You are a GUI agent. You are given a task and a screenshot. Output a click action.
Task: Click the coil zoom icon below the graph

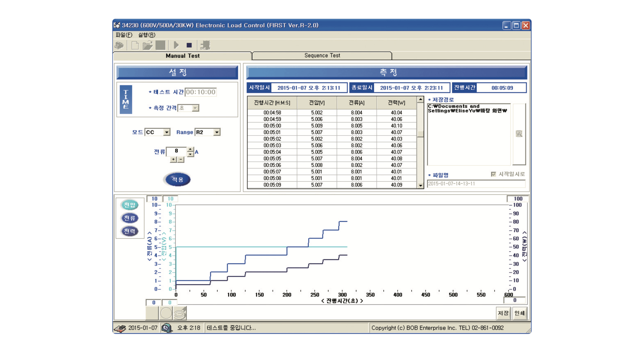pos(180,313)
